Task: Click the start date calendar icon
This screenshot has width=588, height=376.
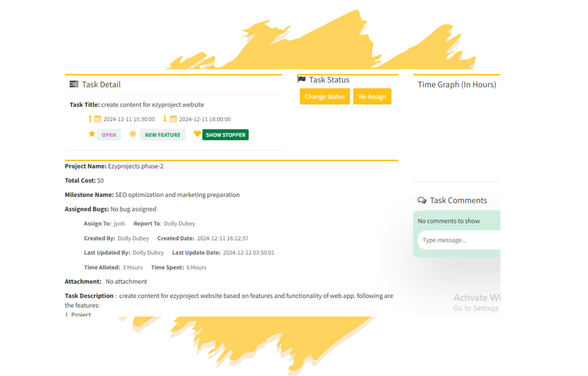Action: pyautogui.click(x=97, y=119)
